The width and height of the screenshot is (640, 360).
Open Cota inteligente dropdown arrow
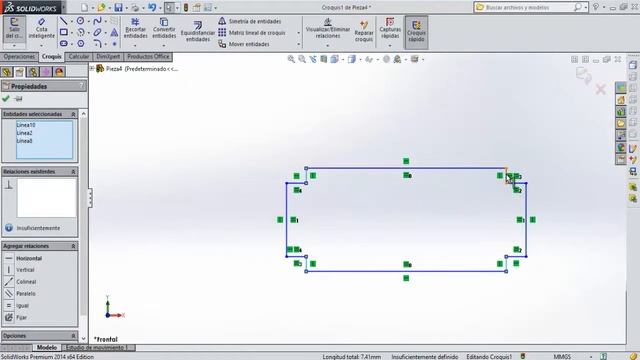point(42,45)
